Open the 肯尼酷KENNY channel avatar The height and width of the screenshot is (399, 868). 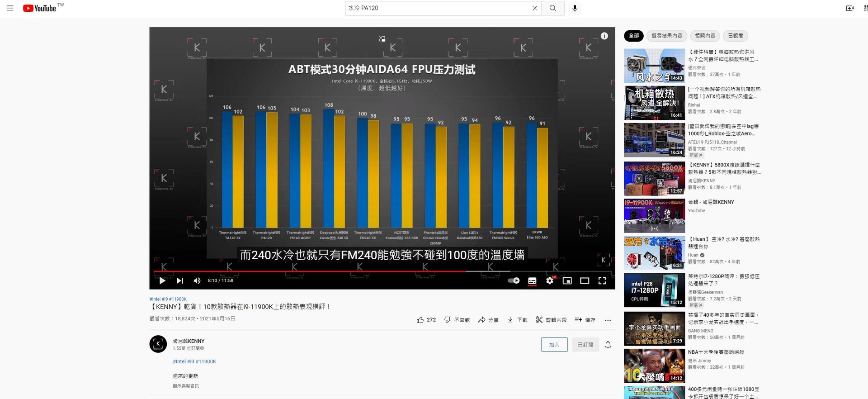[x=158, y=344]
